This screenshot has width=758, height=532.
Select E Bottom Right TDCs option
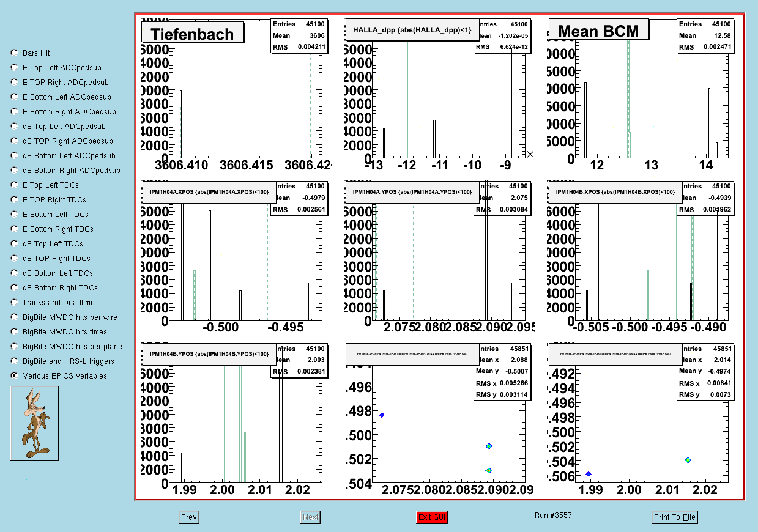point(14,229)
